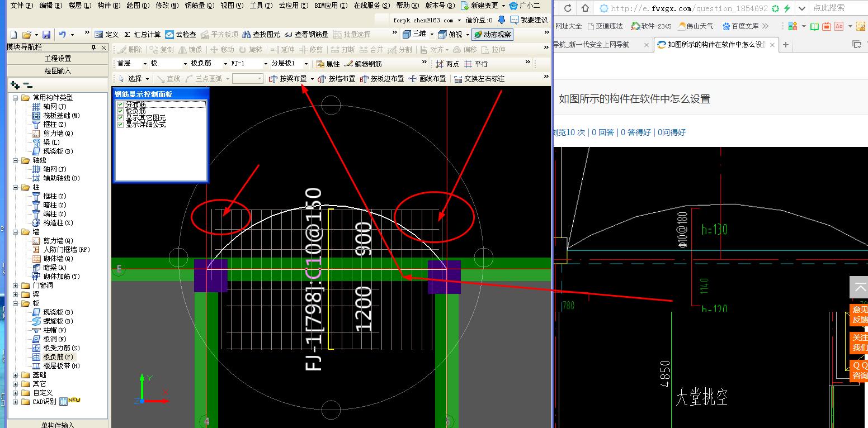This screenshot has width=868, height=428.
Task: Toggle 显示其它图元 checkbox
Action: 120,118
